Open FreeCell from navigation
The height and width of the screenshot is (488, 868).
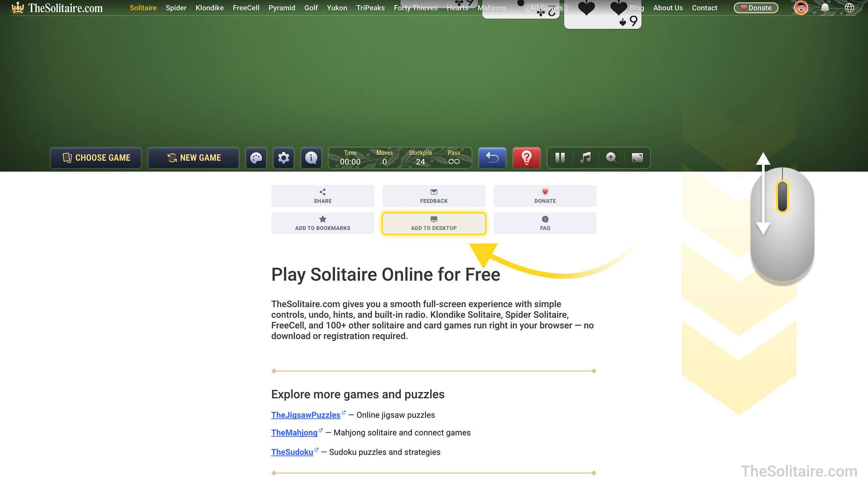(246, 8)
